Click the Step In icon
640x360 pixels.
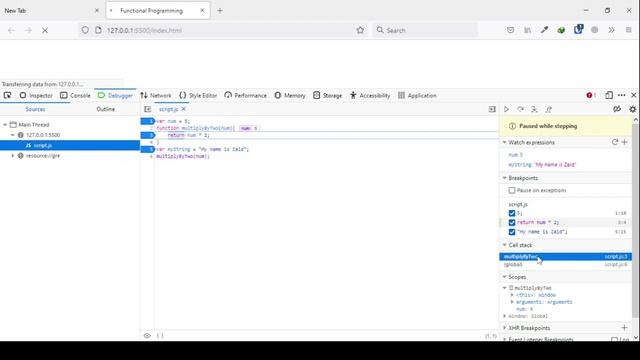(534, 109)
